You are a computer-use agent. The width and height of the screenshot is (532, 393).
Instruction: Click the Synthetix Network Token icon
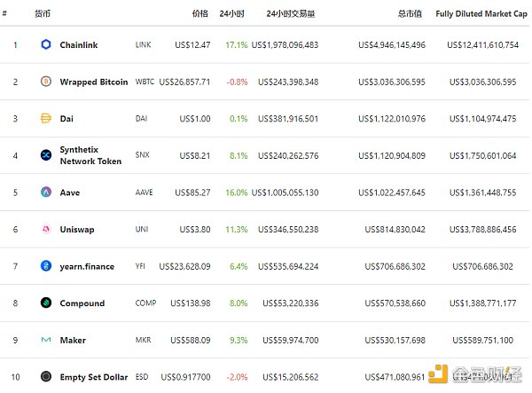(x=46, y=155)
